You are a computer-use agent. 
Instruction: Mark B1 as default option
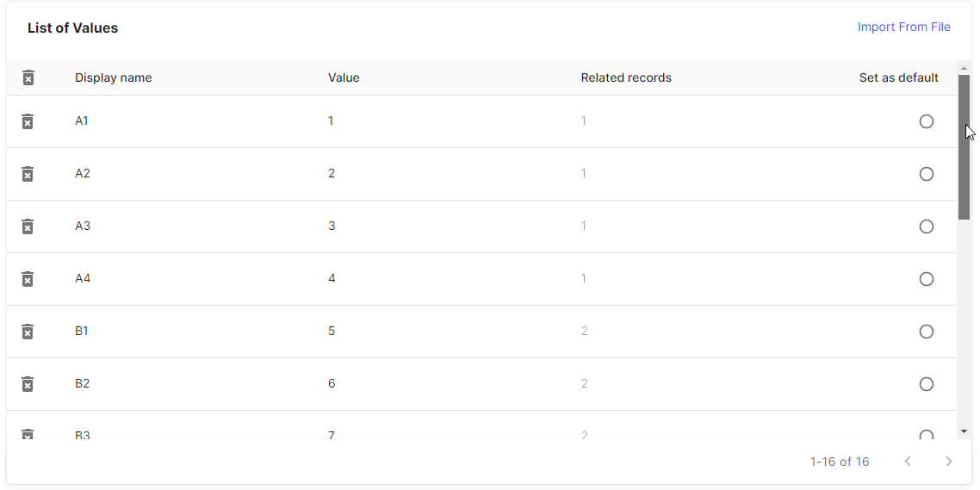927,332
